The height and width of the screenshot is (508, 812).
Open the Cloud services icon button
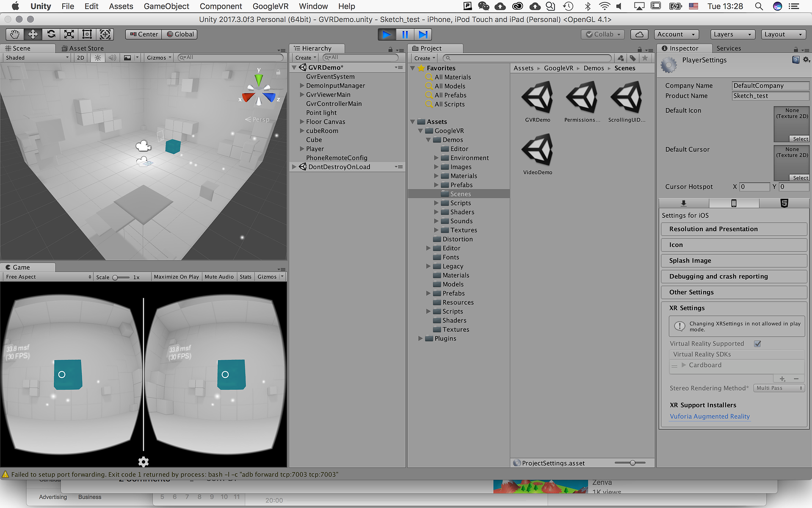[639, 34]
